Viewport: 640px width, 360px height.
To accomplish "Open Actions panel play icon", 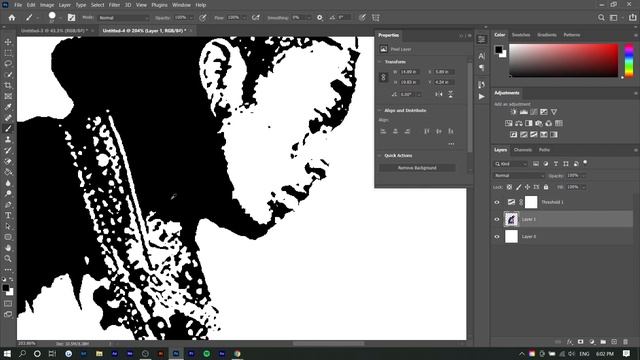I will (482, 97).
